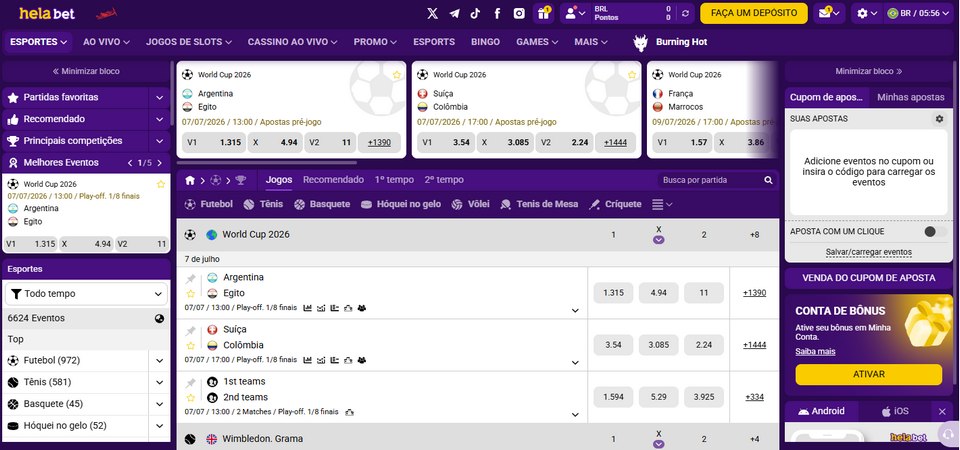The width and height of the screenshot is (960, 450).
Task: Click the left Minimizar bloco control
Action: pos(86,72)
